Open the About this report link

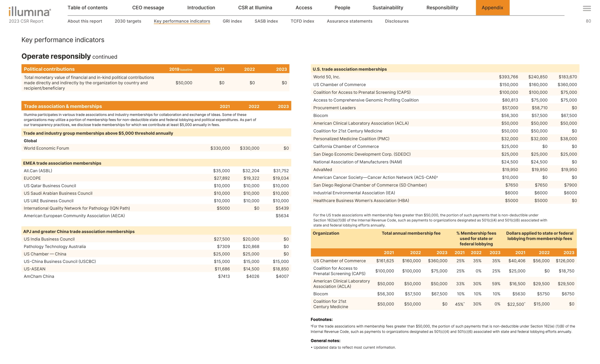(x=85, y=21)
